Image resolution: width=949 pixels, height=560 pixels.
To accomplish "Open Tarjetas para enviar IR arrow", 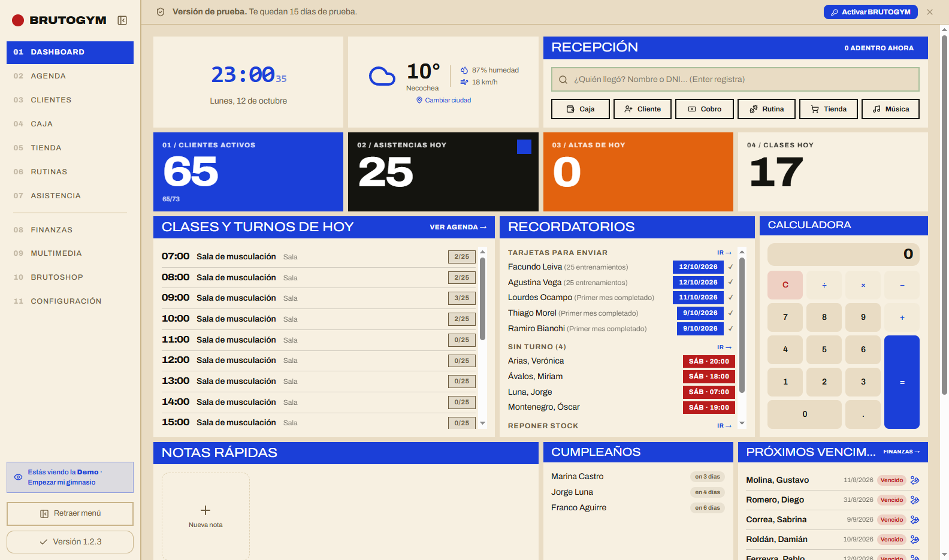I will [724, 253].
